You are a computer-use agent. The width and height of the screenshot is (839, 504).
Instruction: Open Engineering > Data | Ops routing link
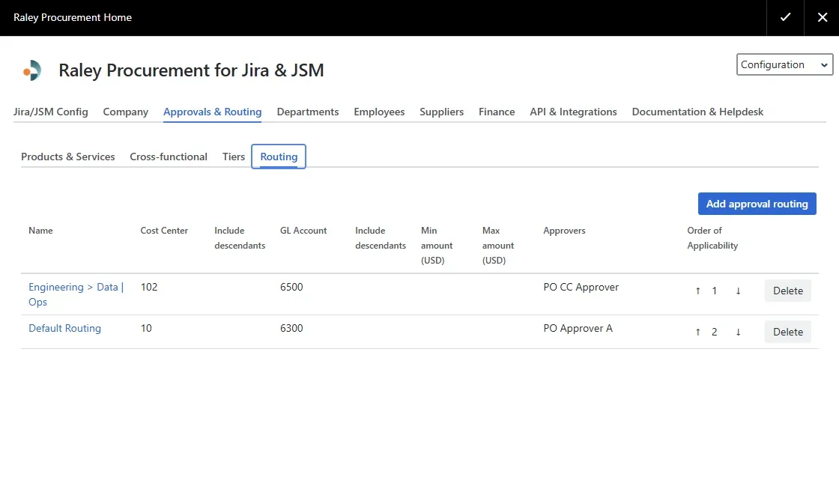tap(76, 294)
